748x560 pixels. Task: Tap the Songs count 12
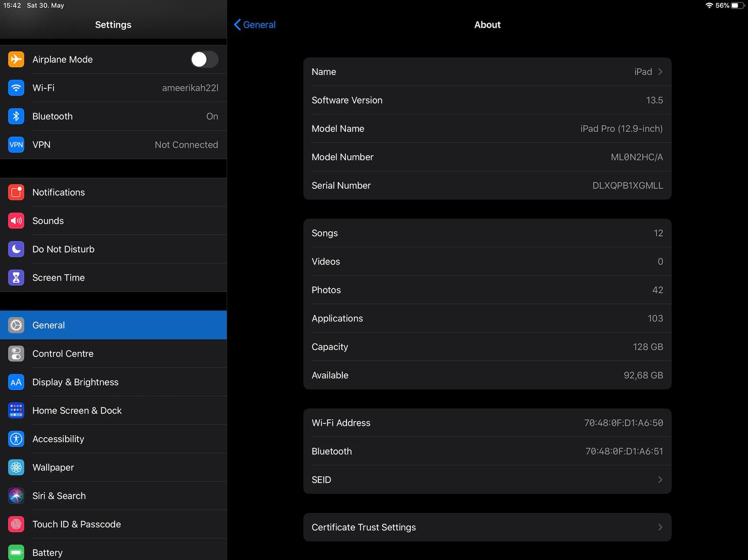click(658, 233)
